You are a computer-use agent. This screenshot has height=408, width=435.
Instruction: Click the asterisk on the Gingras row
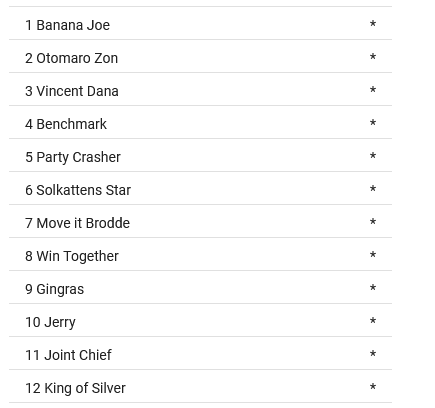(x=373, y=288)
